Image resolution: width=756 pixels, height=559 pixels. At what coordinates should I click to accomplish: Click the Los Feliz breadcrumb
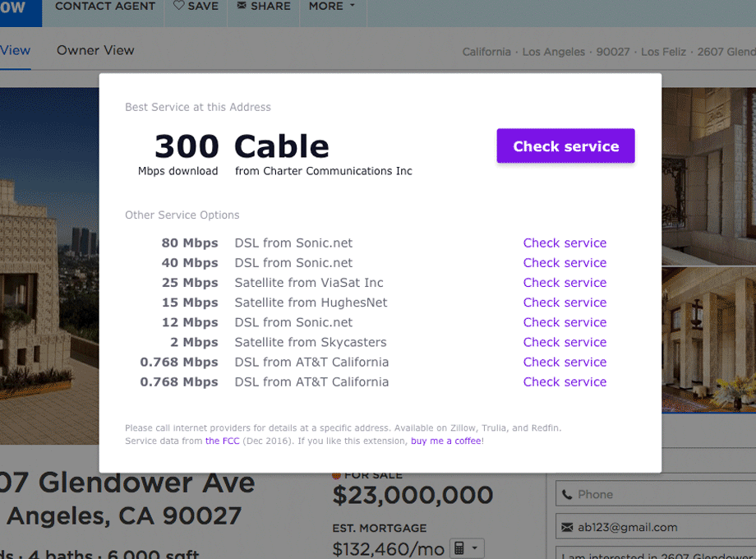coord(663,52)
